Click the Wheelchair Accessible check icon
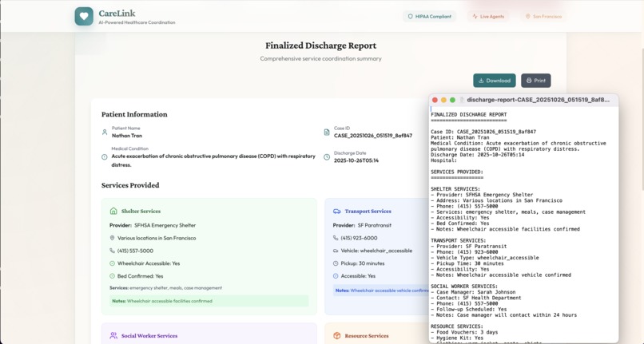This screenshot has width=644, height=344. coord(112,263)
